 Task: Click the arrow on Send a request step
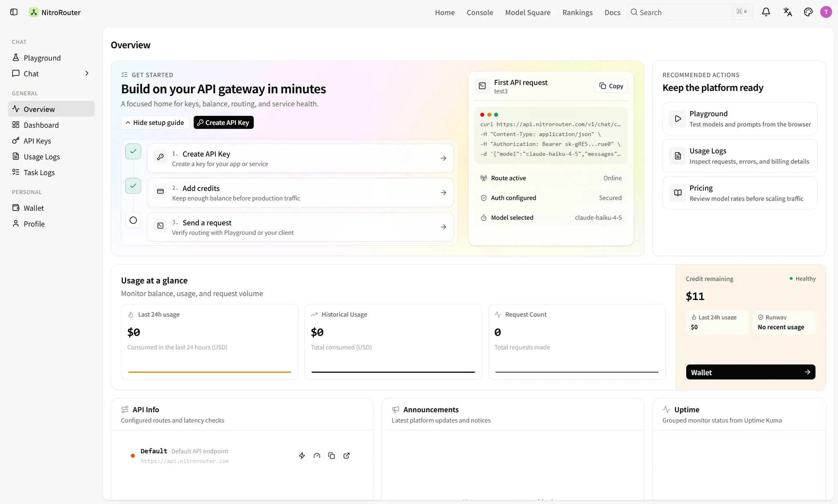[x=444, y=227]
